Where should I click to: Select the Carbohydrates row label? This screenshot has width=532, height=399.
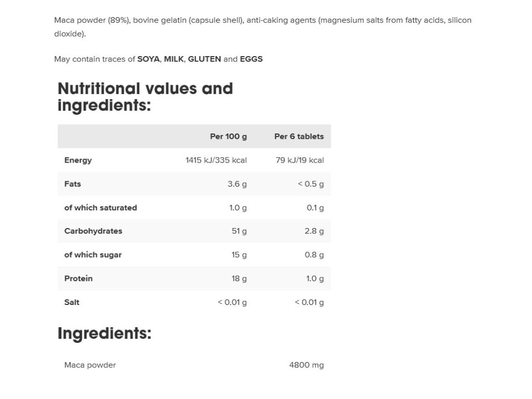93,231
